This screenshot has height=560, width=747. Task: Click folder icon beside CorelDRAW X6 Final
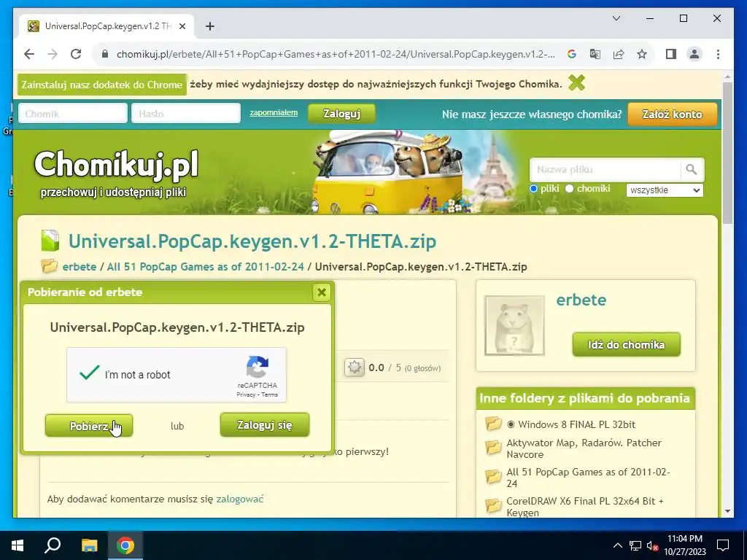[493, 506]
